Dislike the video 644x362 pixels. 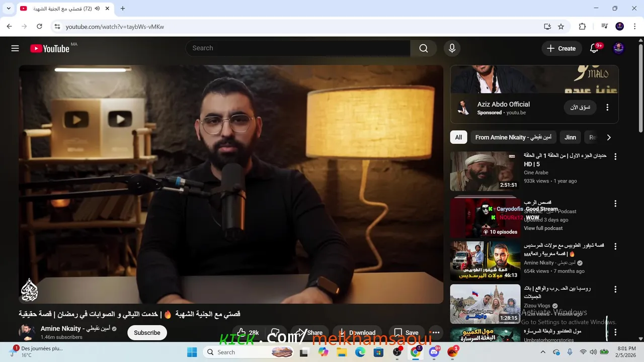click(x=276, y=333)
